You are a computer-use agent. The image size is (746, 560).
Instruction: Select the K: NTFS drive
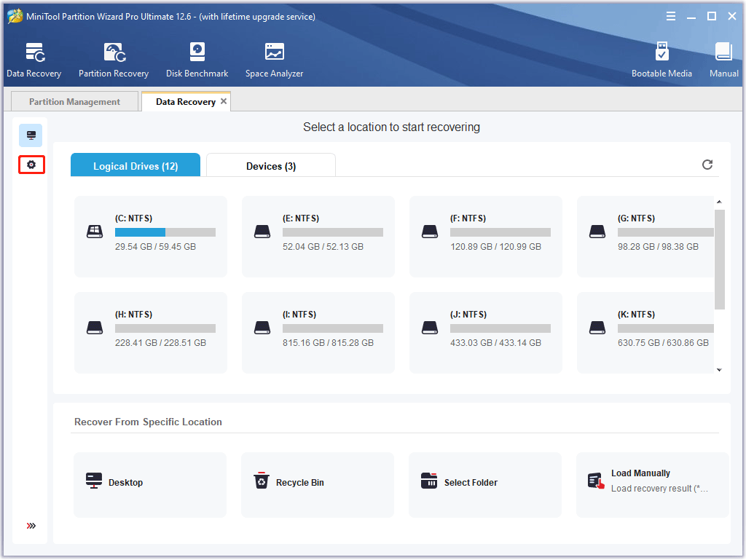coord(645,332)
